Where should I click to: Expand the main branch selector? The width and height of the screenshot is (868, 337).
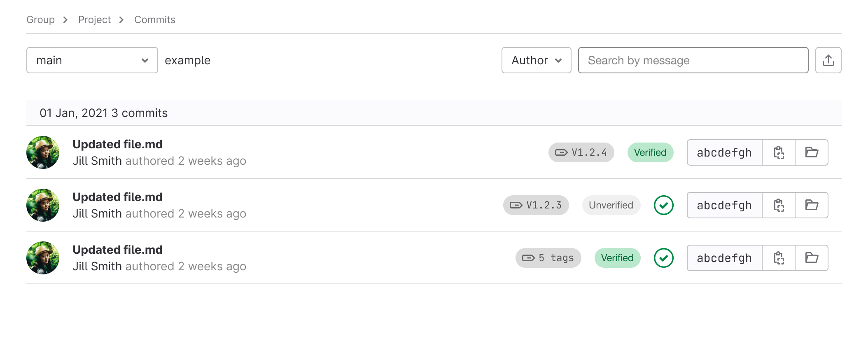coord(91,60)
